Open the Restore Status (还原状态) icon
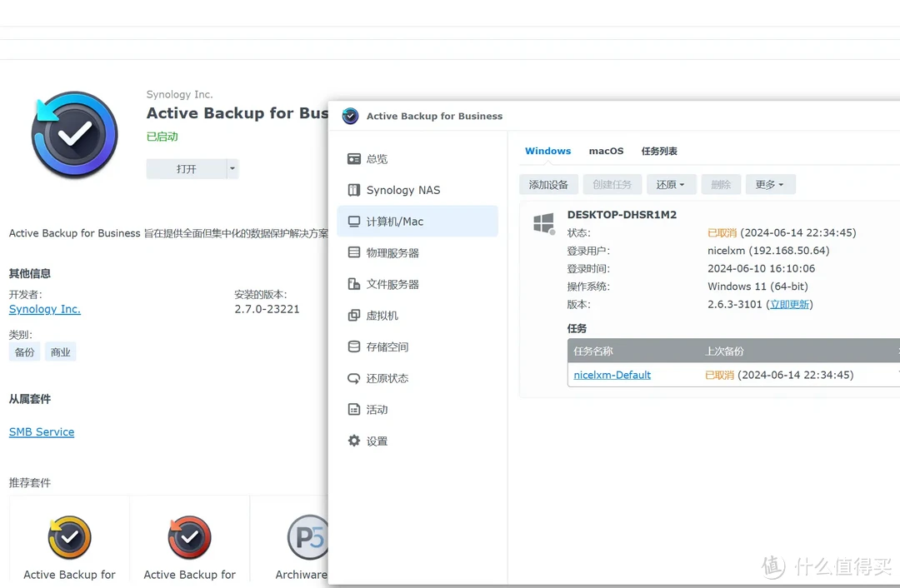Screen dimensions: 900x588 354,378
